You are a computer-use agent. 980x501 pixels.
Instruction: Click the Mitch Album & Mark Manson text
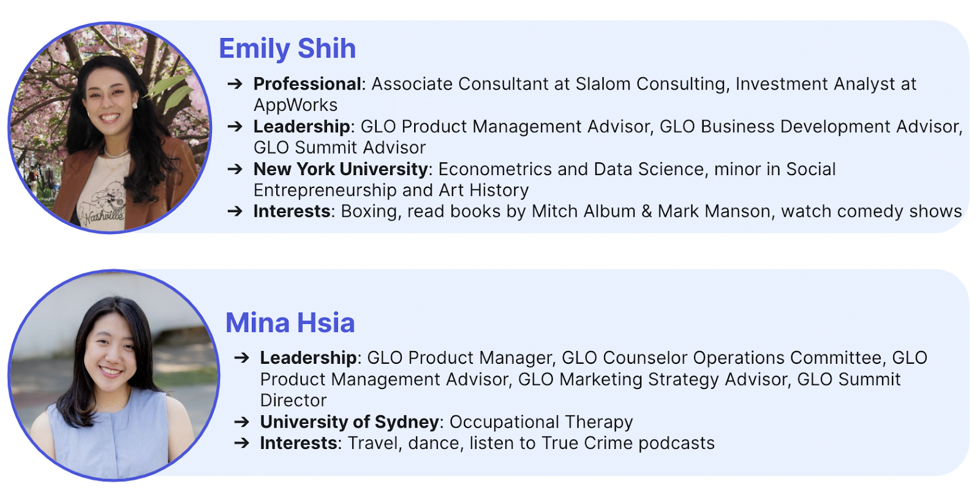coord(651,211)
